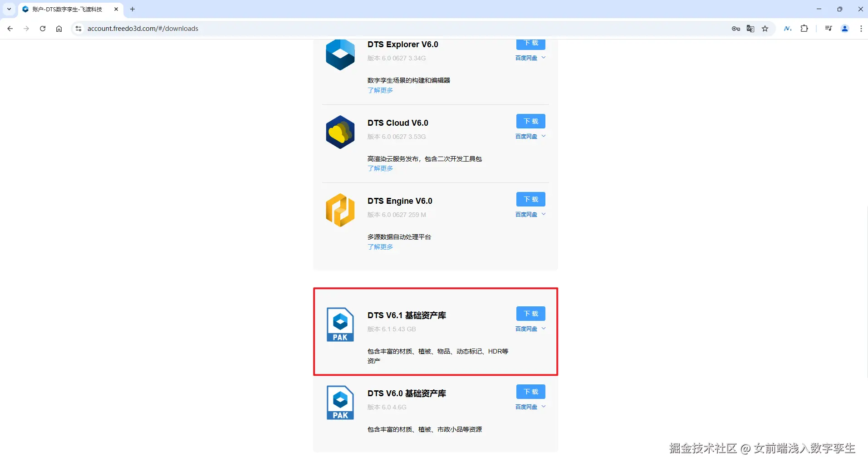This screenshot has width=868, height=467.
Task: Expand 百度网盘 dropdown for DTS Explorer V6.0
Action: click(530, 58)
